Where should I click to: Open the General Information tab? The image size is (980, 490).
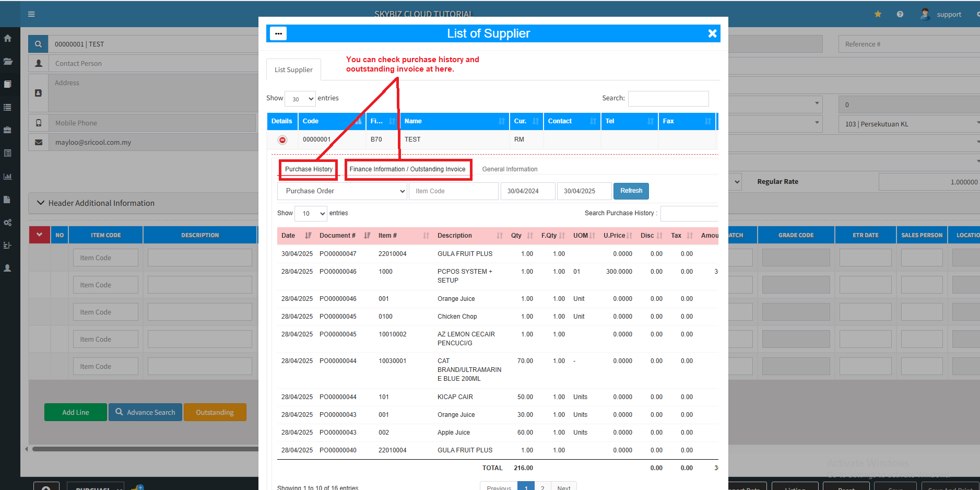[510, 169]
